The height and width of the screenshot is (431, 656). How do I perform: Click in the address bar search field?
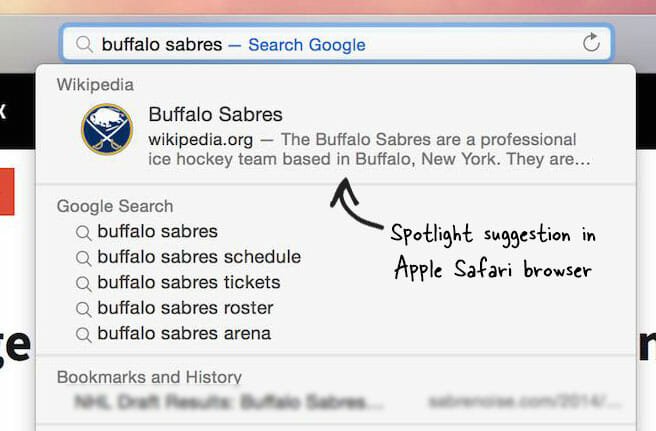[x=336, y=43]
